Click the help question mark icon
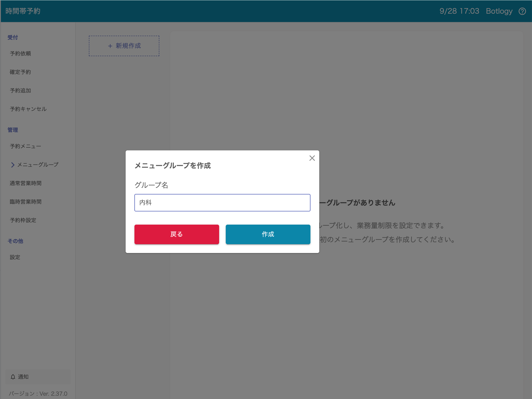Screen dimensions: 532x399 point(522,11)
